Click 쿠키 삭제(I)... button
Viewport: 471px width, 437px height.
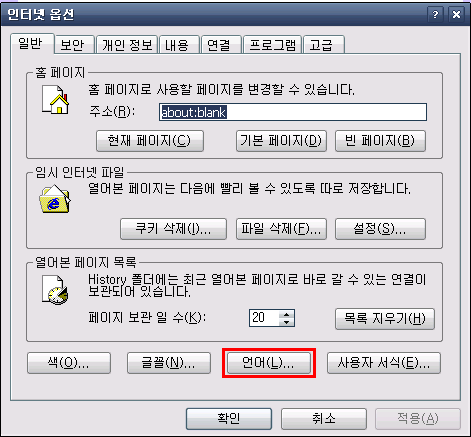[173, 229]
